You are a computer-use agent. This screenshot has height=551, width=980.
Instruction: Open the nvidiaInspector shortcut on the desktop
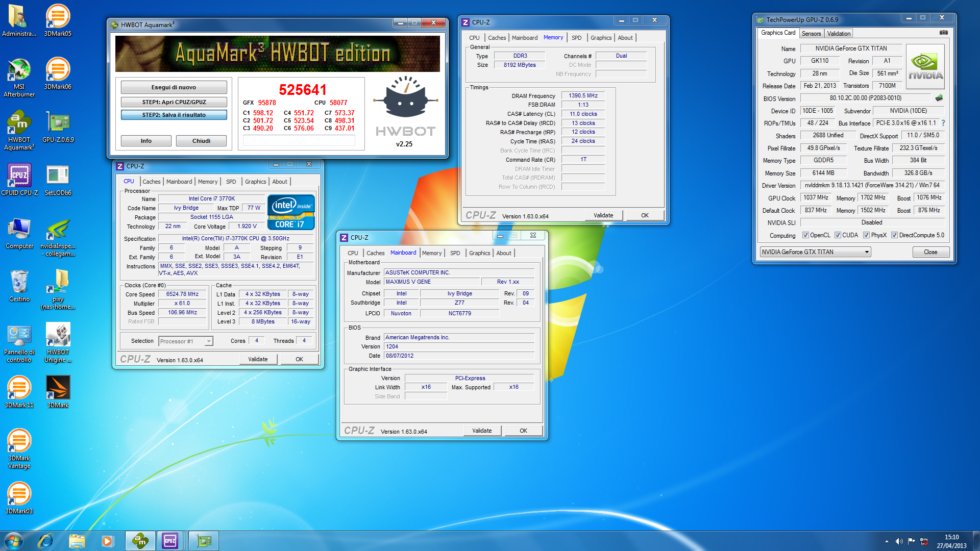[x=58, y=237]
